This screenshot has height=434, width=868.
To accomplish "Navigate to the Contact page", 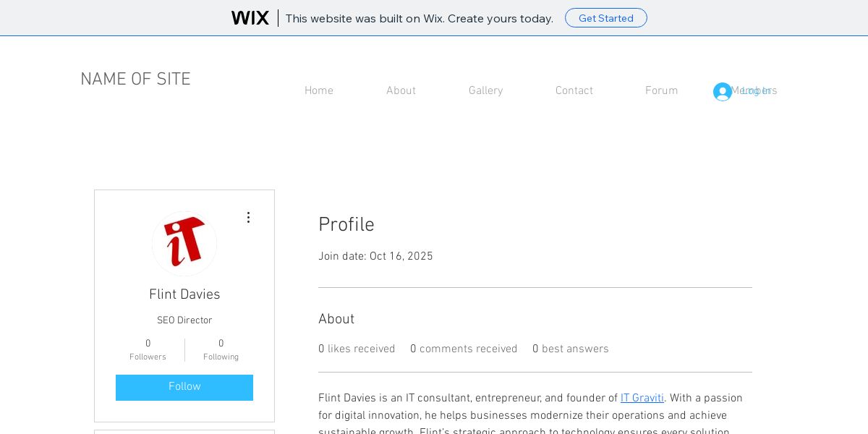I will (x=574, y=91).
